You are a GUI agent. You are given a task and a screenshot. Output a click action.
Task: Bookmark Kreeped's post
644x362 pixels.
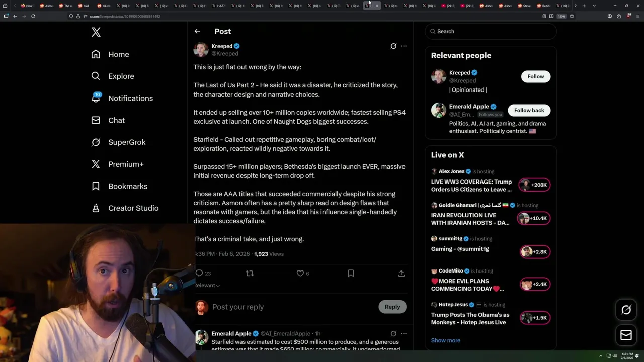pyautogui.click(x=351, y=274)
